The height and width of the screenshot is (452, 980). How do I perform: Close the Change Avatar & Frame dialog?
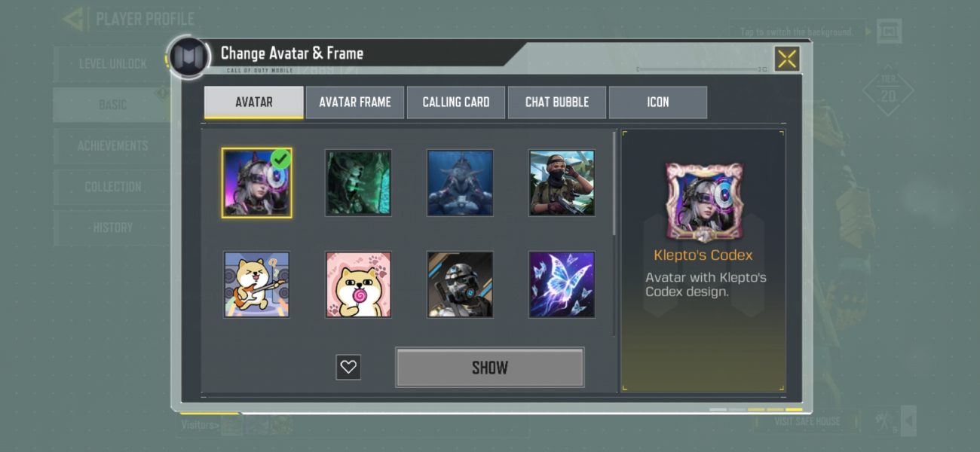coord(787,60)
